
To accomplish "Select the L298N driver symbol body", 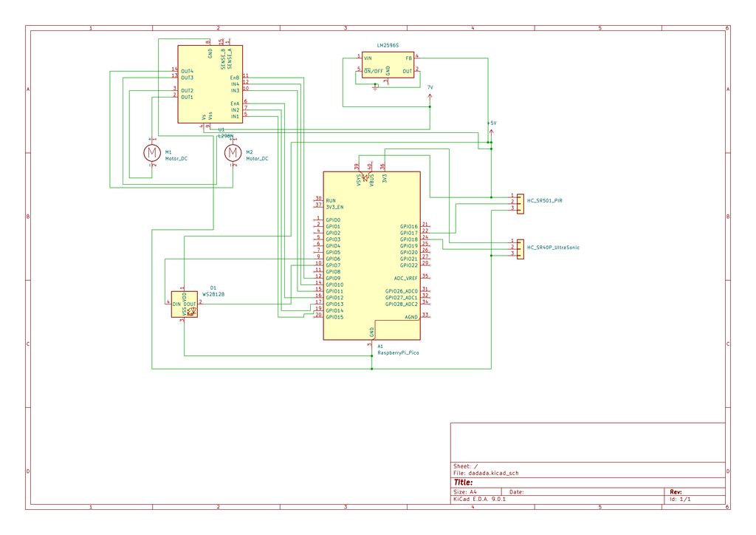I will (210, 84).
